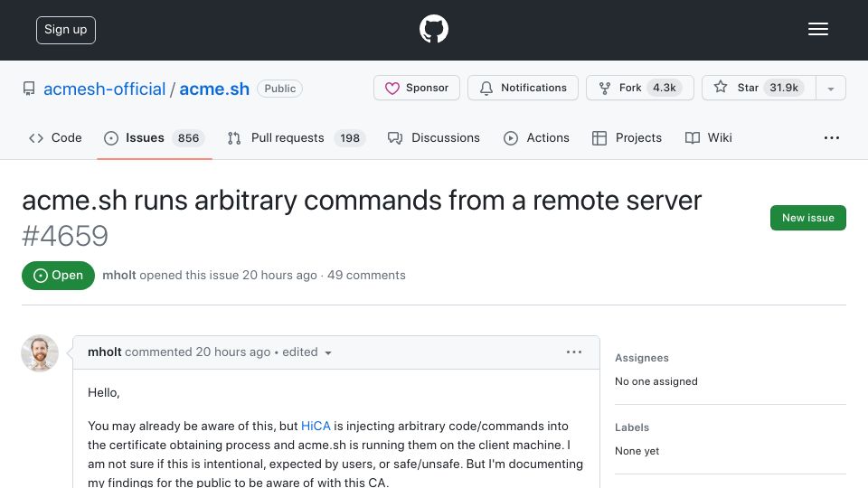Open the Pull requests tab
Image resolution: width=868 pixels, height=488 pixels.
(297, 137)
